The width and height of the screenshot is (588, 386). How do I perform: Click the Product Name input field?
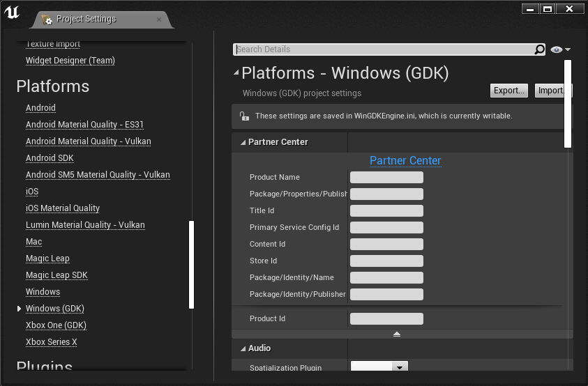pyautogui.click(x=386, y=177)
